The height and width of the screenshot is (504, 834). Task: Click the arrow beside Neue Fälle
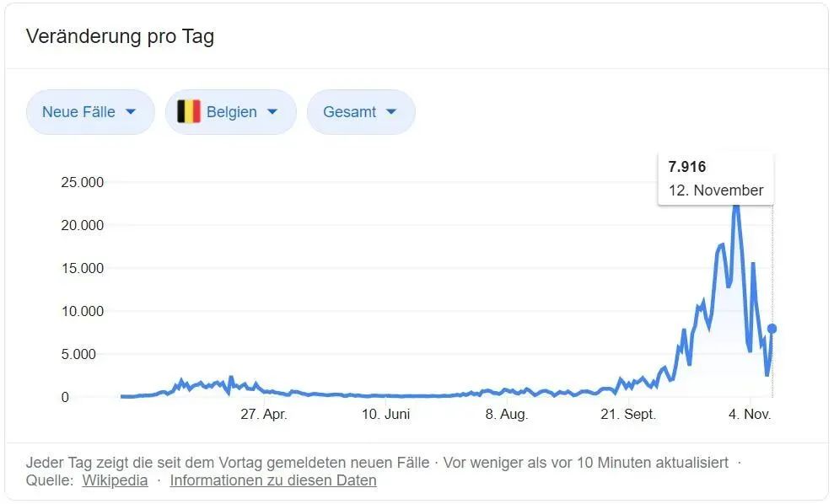[131, 112]
